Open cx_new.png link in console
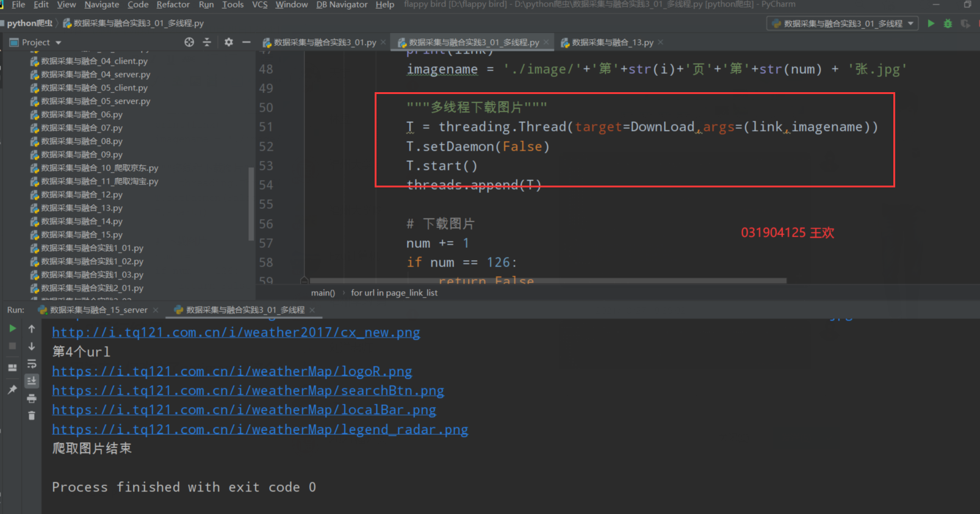 (236, 333)
